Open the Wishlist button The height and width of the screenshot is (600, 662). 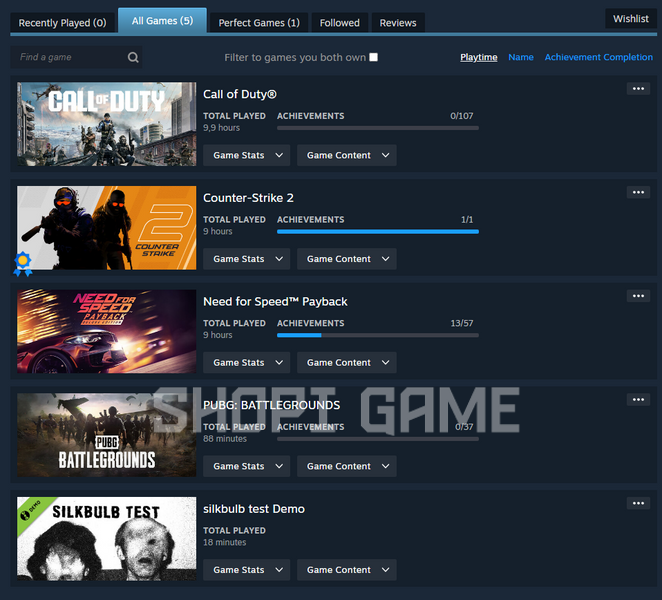pos(631,19)
